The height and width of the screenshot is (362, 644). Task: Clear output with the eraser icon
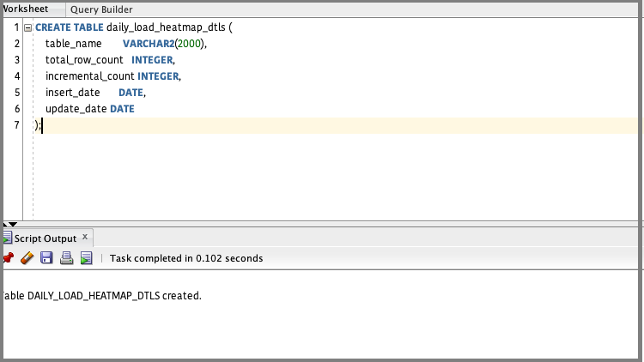pyautogui.click(x=27, y=258)
